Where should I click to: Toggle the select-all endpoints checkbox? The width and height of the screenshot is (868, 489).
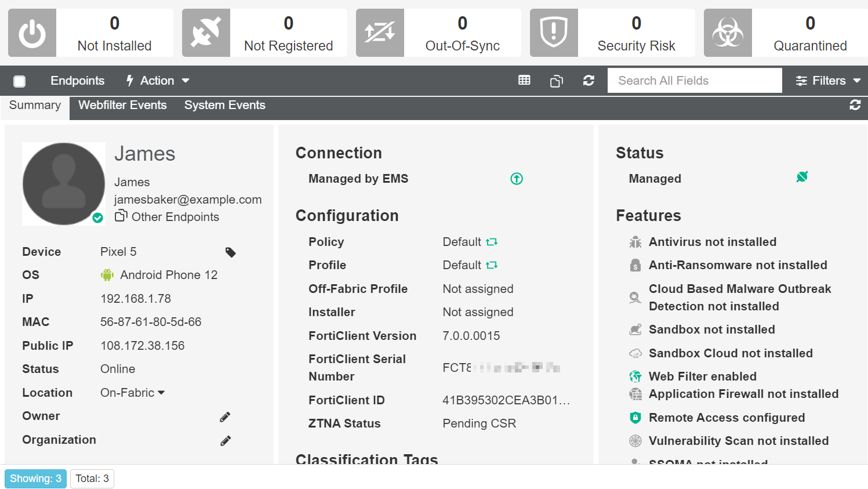tap(19, 81)
